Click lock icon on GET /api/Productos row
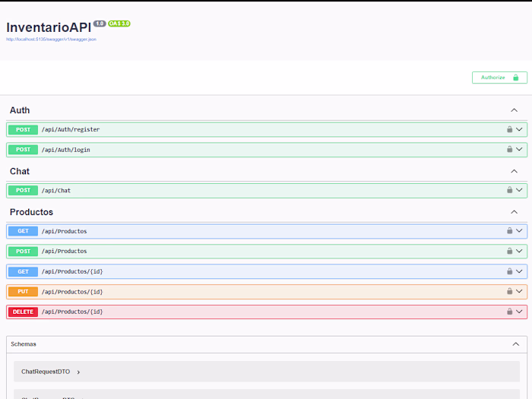The image size is (532, 399). point(510,231)
